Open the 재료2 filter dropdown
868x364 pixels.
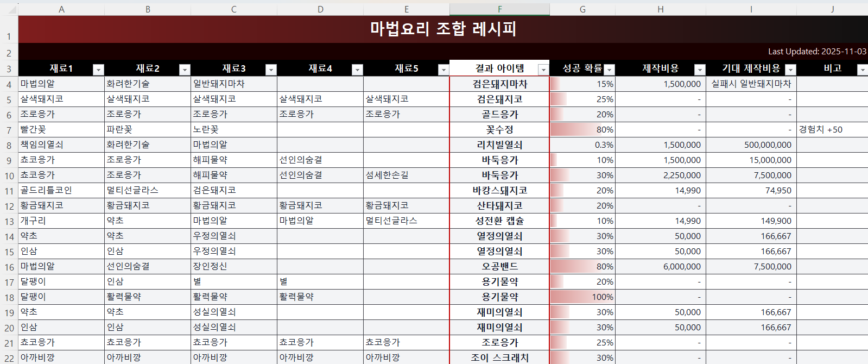pyautogui.click(x=185, y=70)
